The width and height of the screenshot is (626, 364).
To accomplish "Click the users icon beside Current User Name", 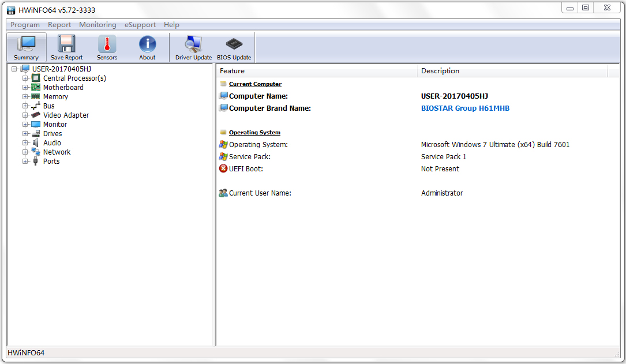I will pos(223,193).
